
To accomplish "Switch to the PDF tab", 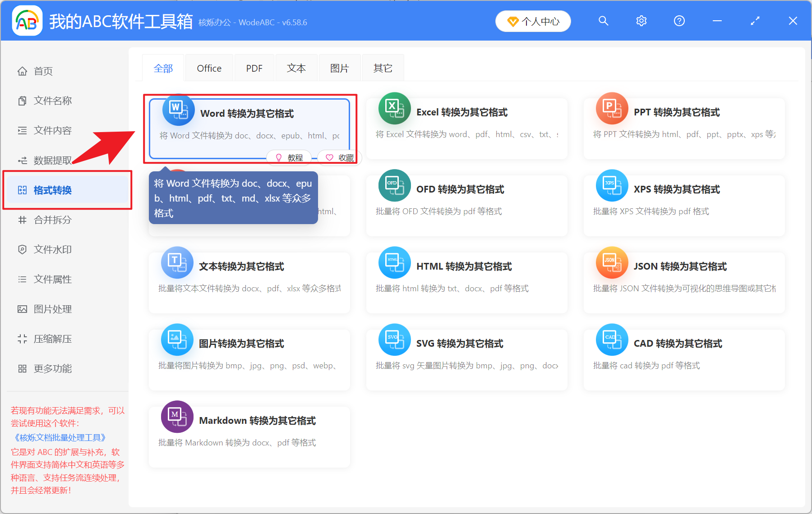I will pos(254,68).
